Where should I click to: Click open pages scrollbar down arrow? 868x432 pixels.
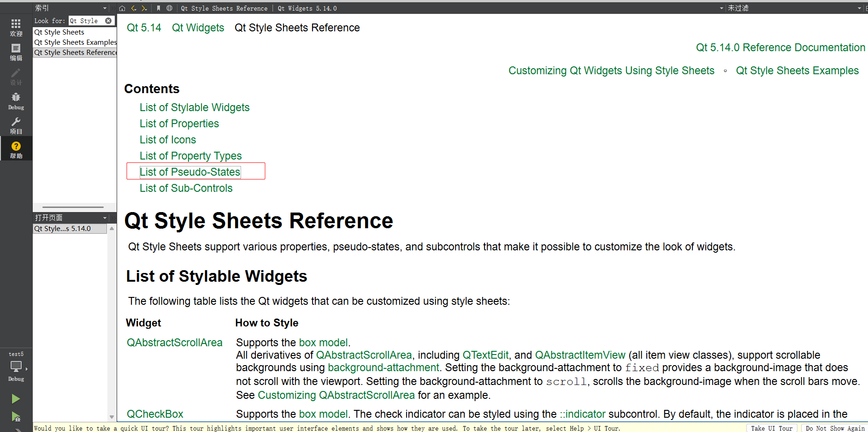point(112,417)
